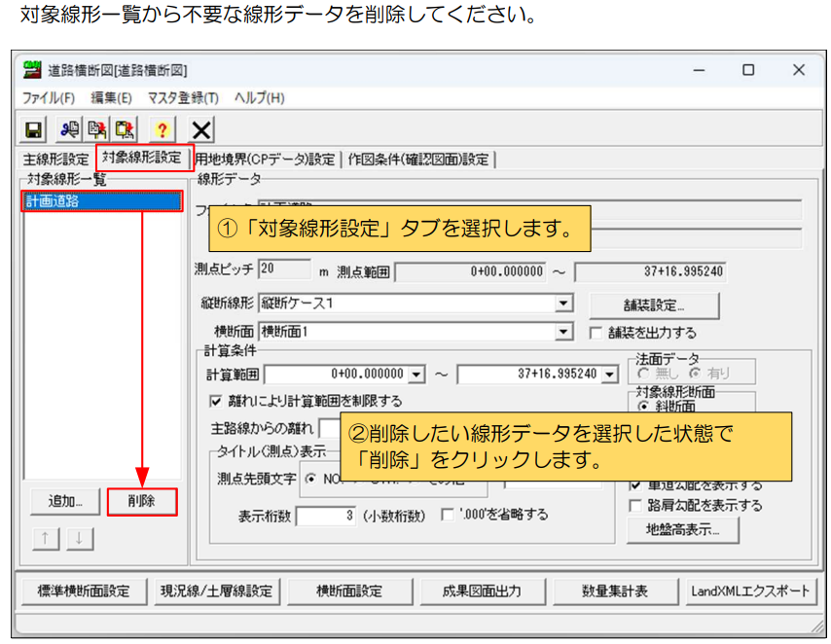Select the 斜断面 radio button
The height and width of the screenshot is (644, 831).
(643, 407)
